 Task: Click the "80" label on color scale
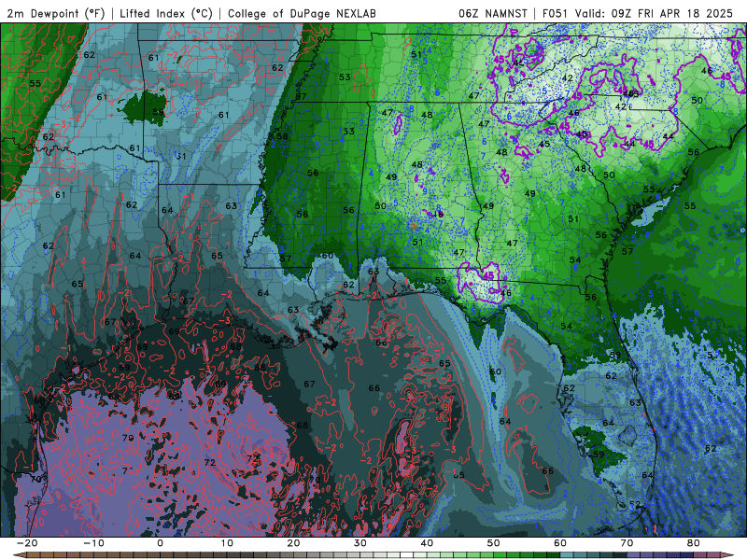694,543
